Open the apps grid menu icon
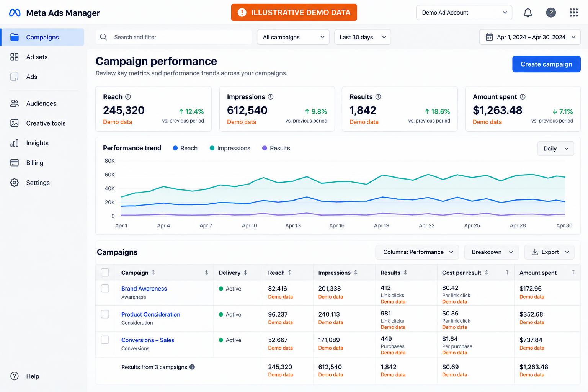This screenshot has height=392, width=588. (573, 13)
